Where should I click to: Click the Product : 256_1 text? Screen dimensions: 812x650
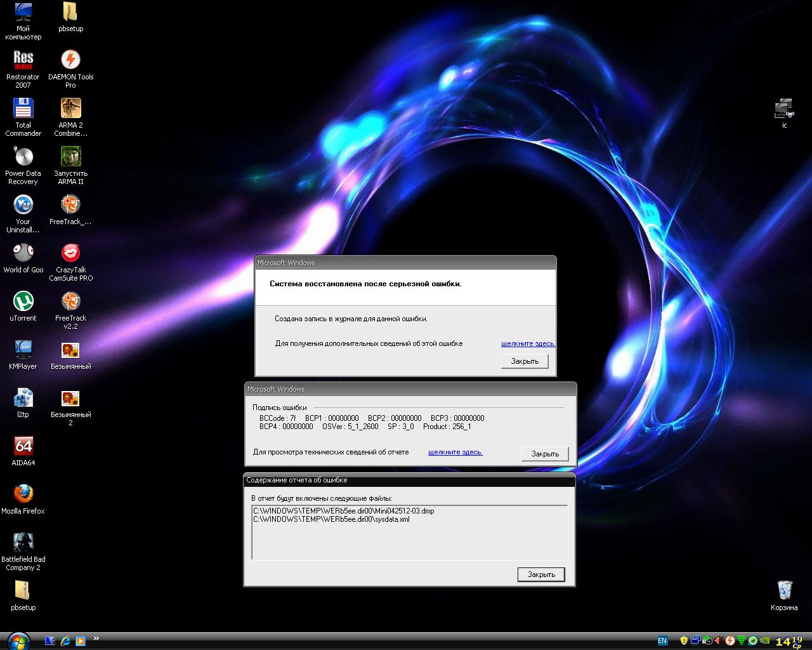click(447, 427)
